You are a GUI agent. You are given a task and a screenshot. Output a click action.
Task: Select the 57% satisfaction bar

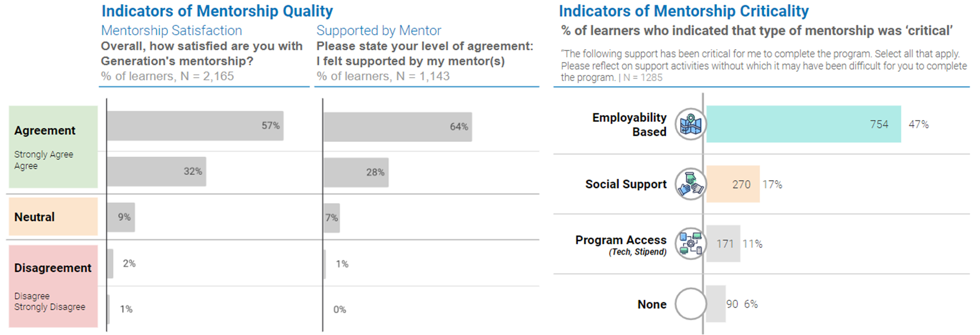click(x=195, y=126)
